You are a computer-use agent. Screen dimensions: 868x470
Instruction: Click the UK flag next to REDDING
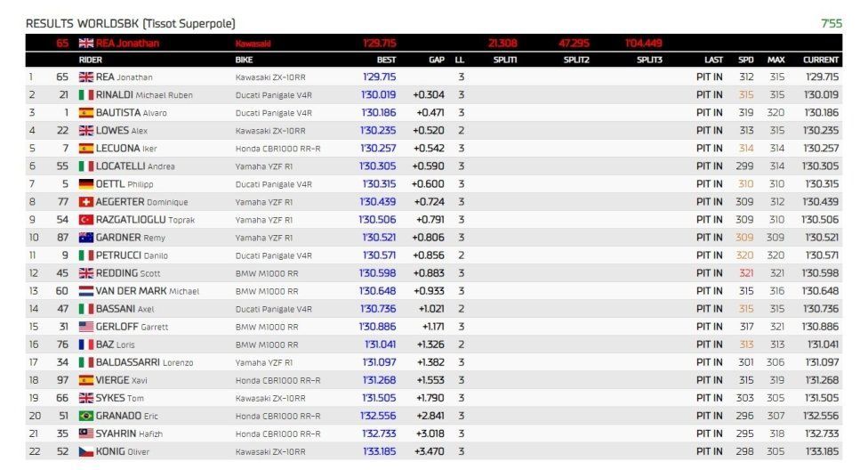point(85,273)
